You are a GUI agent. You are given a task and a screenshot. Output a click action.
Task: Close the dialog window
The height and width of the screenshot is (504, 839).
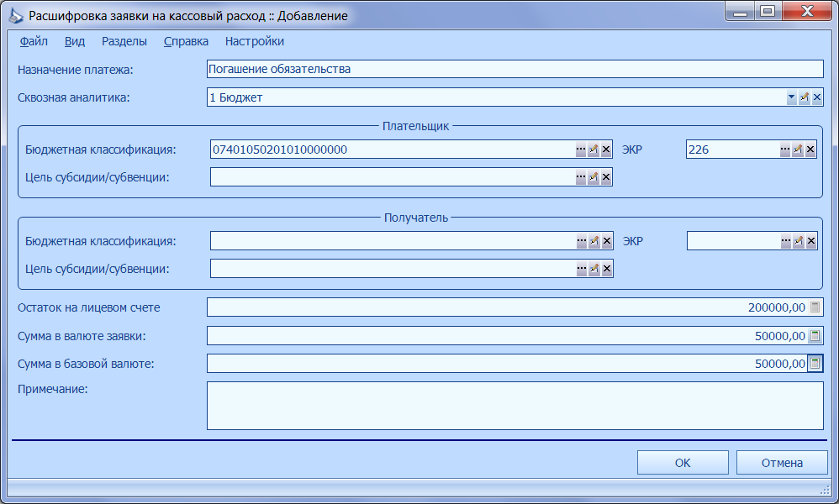pos(807,11)
